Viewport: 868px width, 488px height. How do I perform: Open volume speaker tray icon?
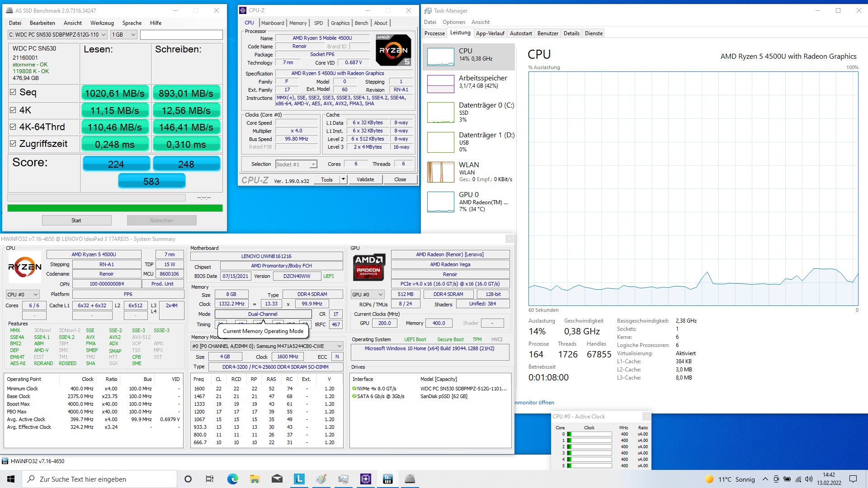[x=809, y=479]
